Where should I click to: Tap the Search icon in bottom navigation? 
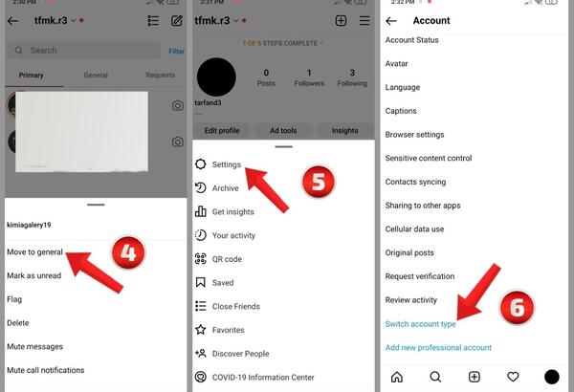coord(435,377)
